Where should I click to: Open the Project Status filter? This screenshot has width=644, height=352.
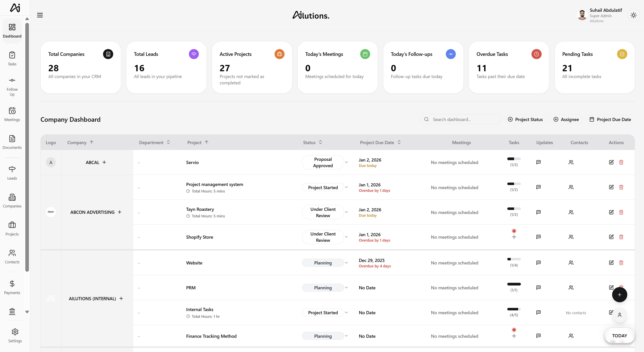click(x=525, y=119)
